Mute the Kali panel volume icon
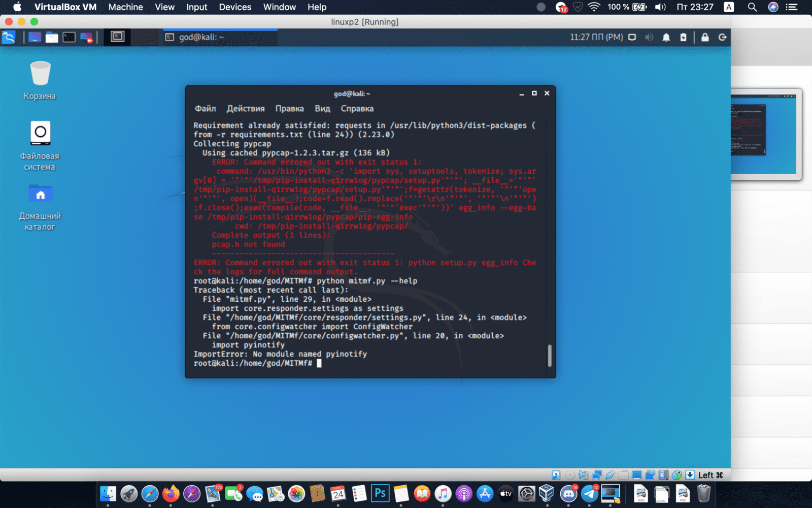812x508 pixels. pos(649,37)
